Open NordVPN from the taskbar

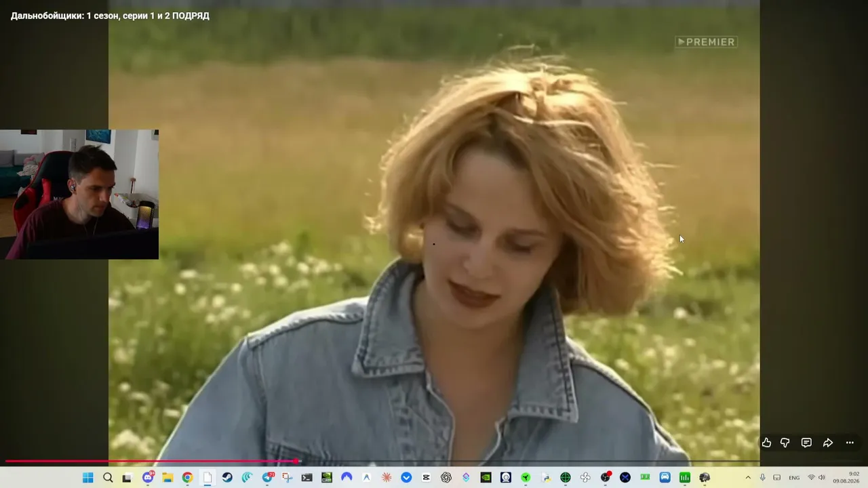(347, 478)
